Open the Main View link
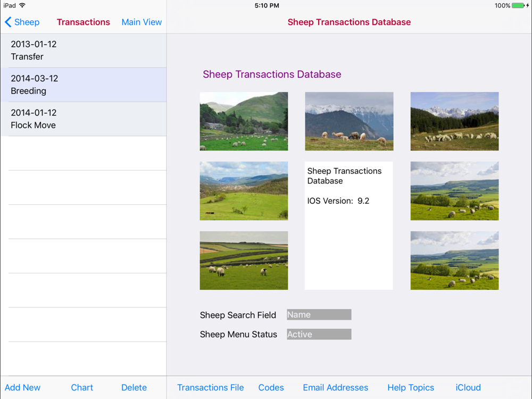The height and width of the screenshot is (399, 532). click(x=142, y=22)
